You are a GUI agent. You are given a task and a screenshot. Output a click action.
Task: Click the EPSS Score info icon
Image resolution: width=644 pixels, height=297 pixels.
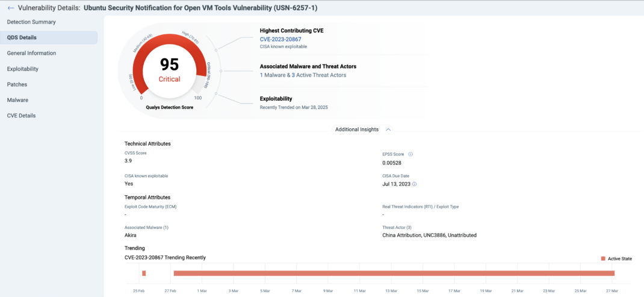[410, 154]
